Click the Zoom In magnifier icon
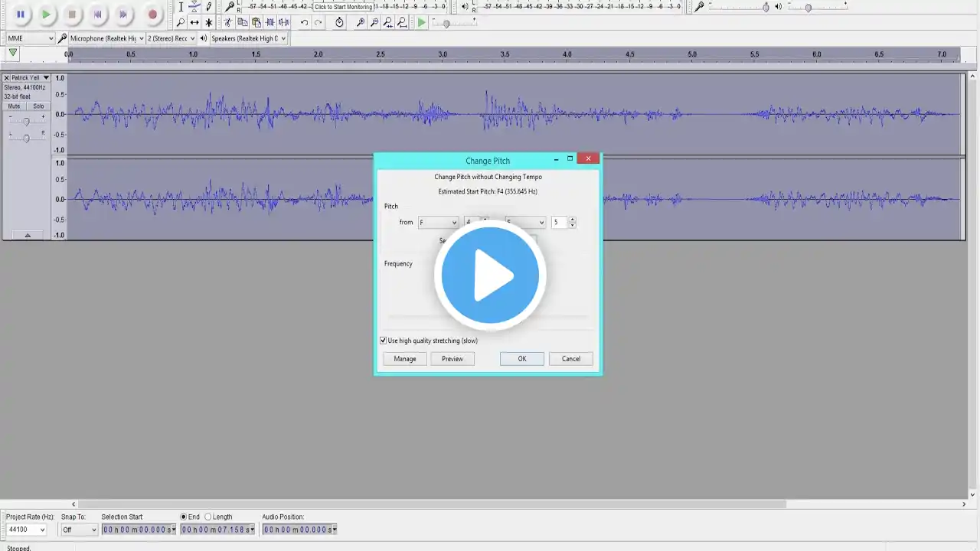The width and height of the screenshot is (980, 551). [361, 23]
